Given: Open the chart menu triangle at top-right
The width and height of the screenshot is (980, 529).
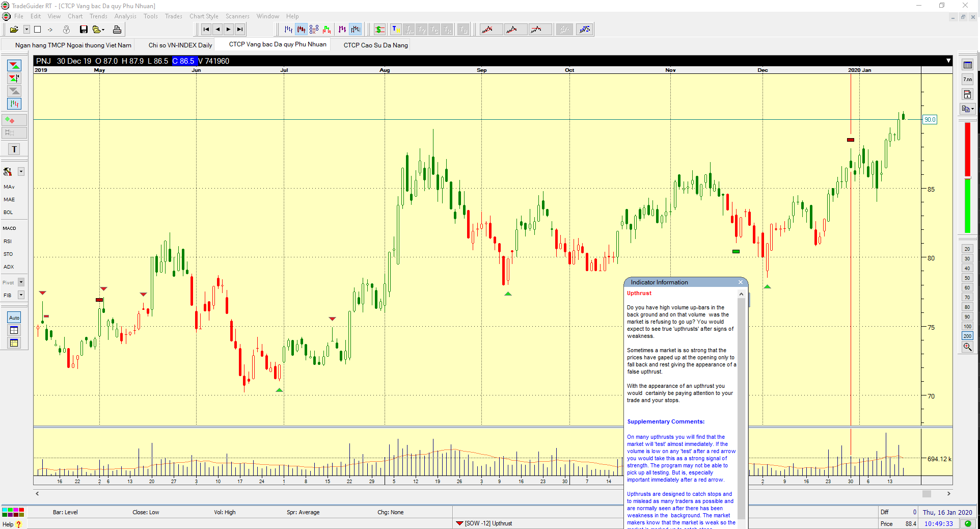Looking at the screenshot, I should click(x=948, y=61).
